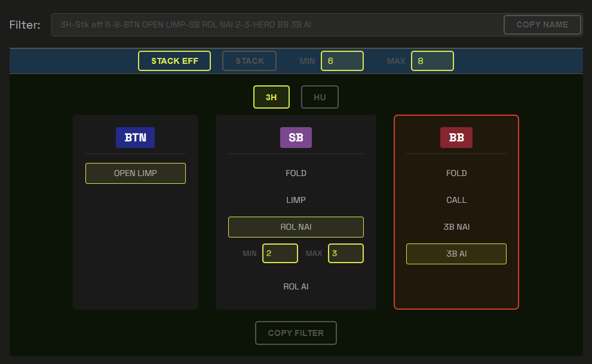Switch to STACK filter mode
This screenshot has width=592, height=364.
point(249,61)
